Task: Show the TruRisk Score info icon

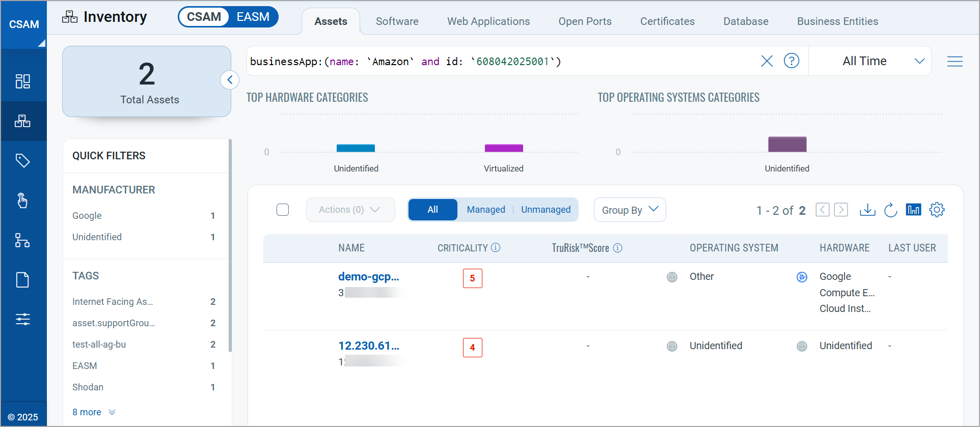Action: 618,248
